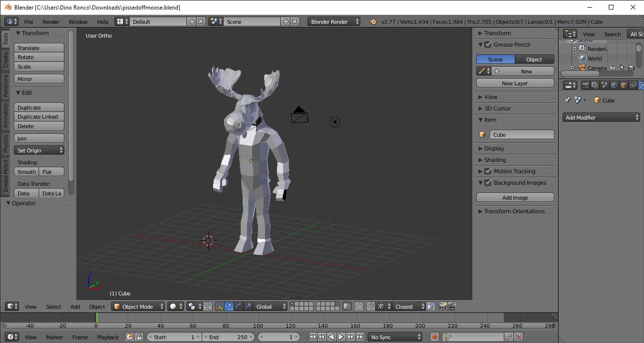Screen dimensions: 644x343
Task: Open the World properties tab
Action: [614, 85]
